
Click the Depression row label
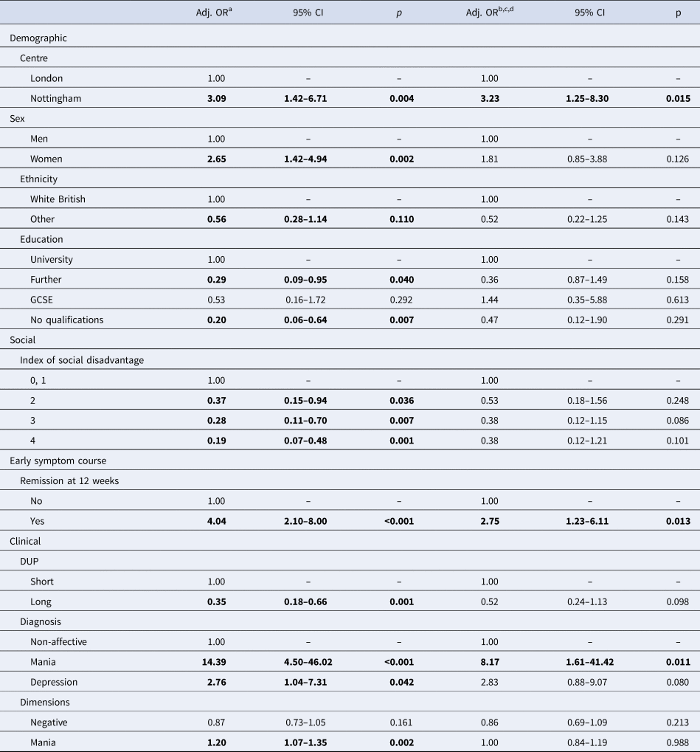click(55, 681)
